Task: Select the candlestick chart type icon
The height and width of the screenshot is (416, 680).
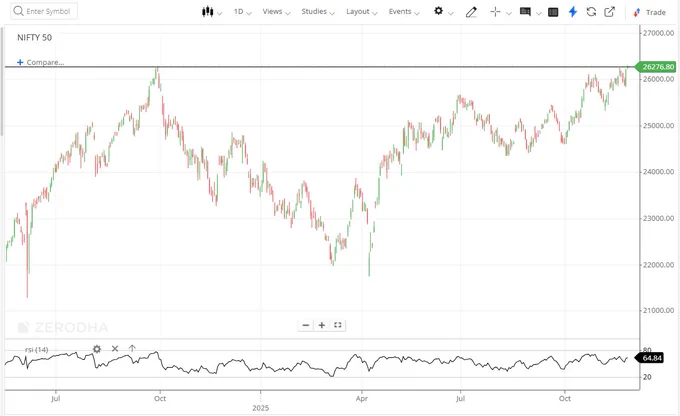Action: tap(207, 12)
